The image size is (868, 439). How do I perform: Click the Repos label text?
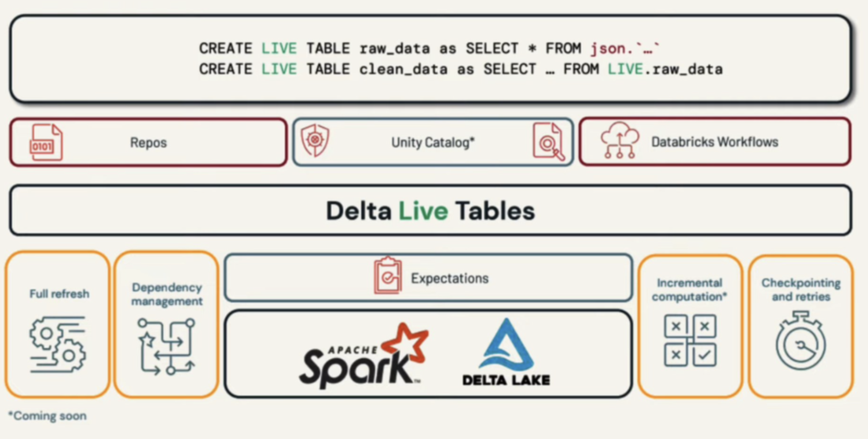[148, 143]
